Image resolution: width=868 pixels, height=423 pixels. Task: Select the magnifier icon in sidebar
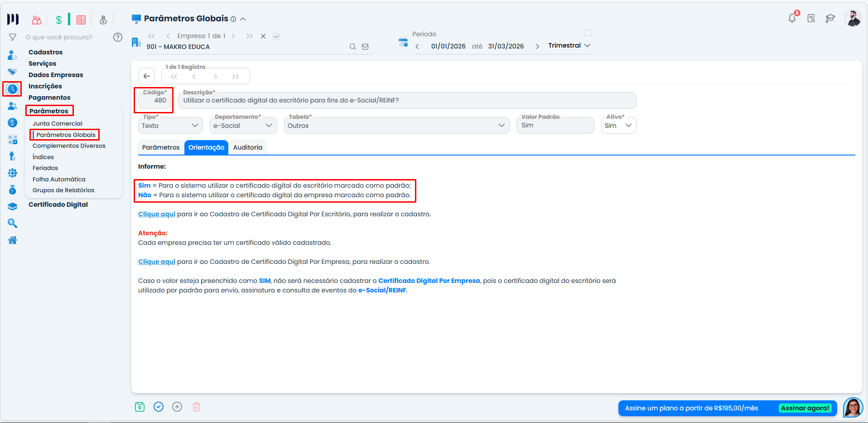12,223
